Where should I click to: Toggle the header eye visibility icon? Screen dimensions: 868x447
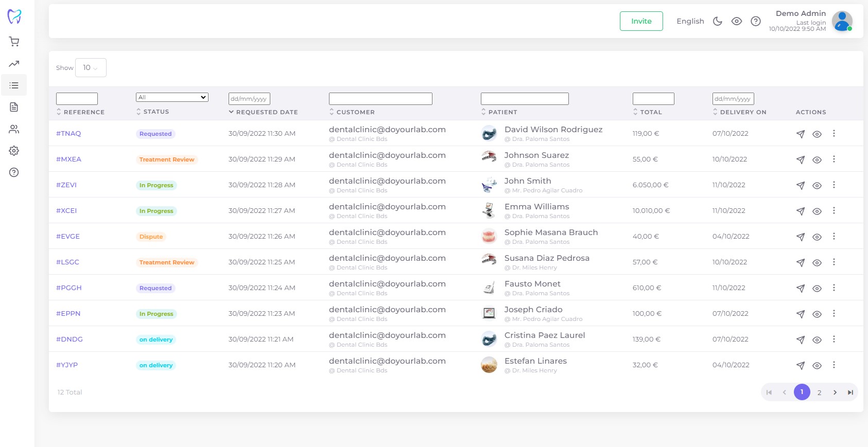(x=736, y=21)
